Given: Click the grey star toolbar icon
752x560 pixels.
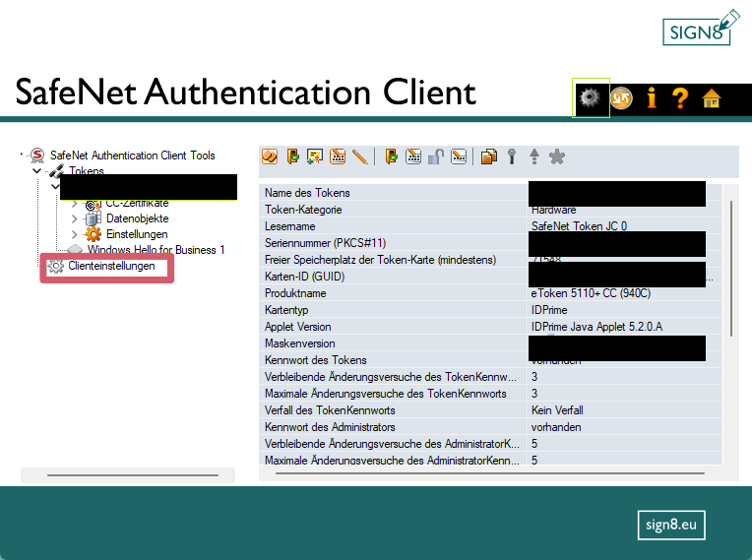Looking at the screenshot, I should [x=557, y=156].
